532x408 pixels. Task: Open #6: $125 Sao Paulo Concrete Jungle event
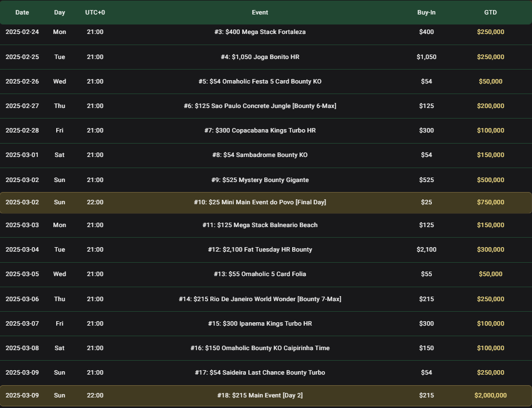coord(260,106)
